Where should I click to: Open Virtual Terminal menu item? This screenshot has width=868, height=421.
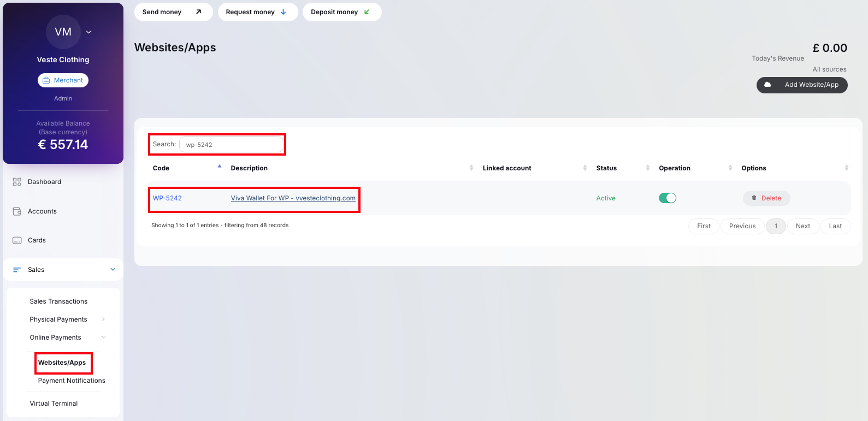[54, 404]
